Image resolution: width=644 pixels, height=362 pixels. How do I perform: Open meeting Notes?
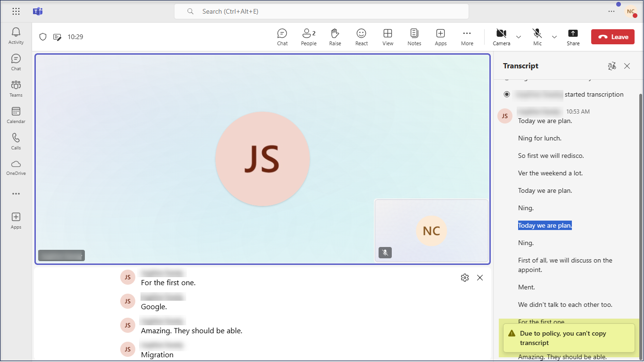click(x=414, y=37)
